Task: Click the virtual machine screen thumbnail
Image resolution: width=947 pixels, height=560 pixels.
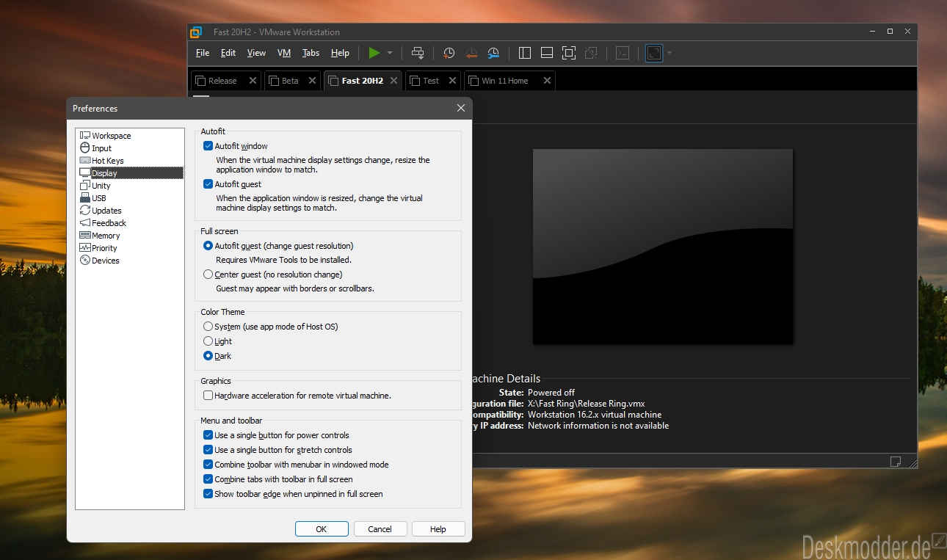Action: pos(663,247)
